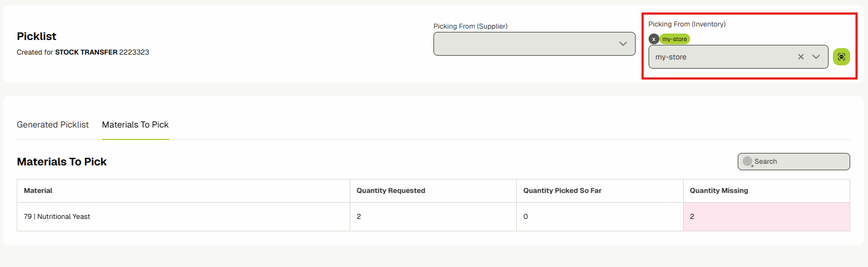Click the STOCK TRANSFER 2223323 reference
Viewport: 868px width, 267px height.
[102, 52]
